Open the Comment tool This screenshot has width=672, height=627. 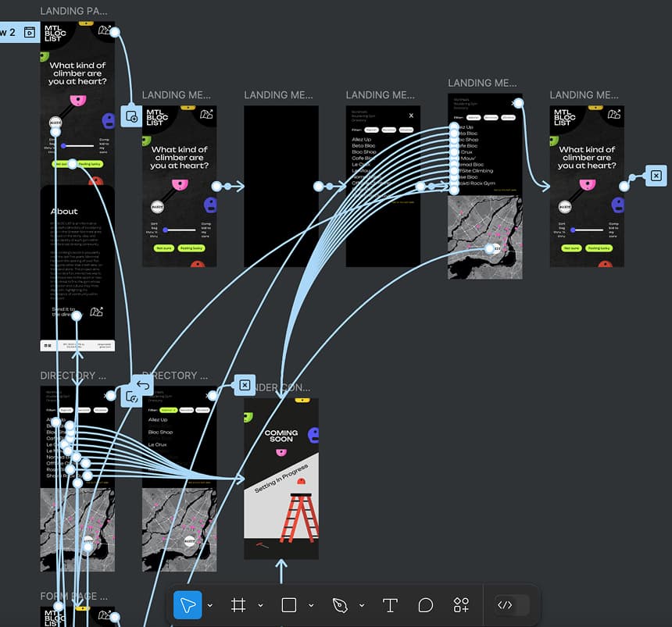tap(425, 604)
